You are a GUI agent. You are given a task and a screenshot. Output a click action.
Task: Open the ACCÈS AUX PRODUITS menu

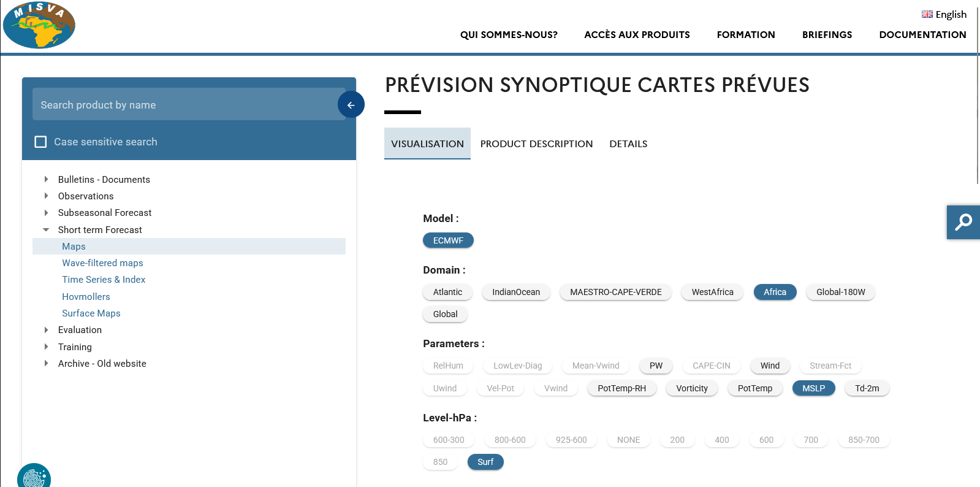(x=637, y=34)
